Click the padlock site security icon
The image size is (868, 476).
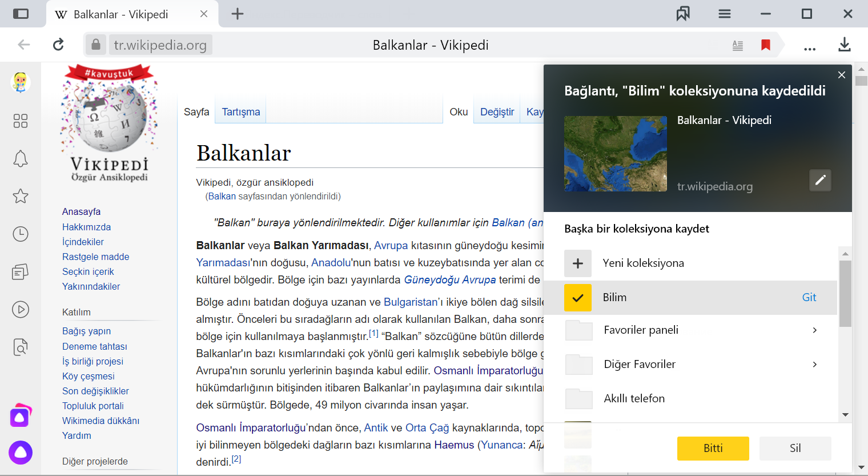[96, 45]
